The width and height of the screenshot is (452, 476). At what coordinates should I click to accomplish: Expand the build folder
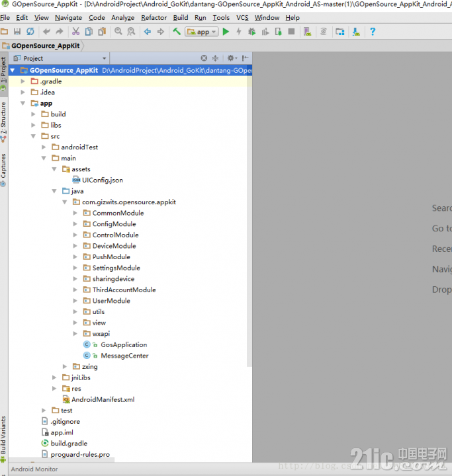pos(33,114)
